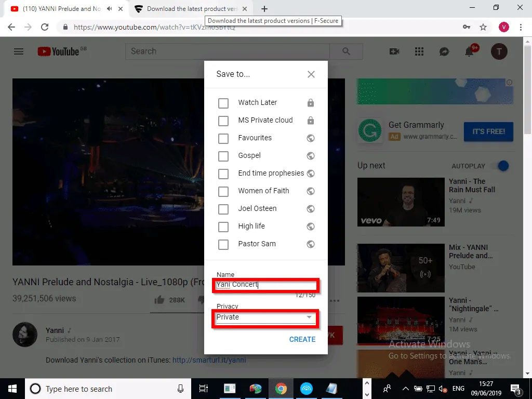Open Chrome's three-dot browser menu
This screenshot has width=532, height=399.
[x=521, y=26]
